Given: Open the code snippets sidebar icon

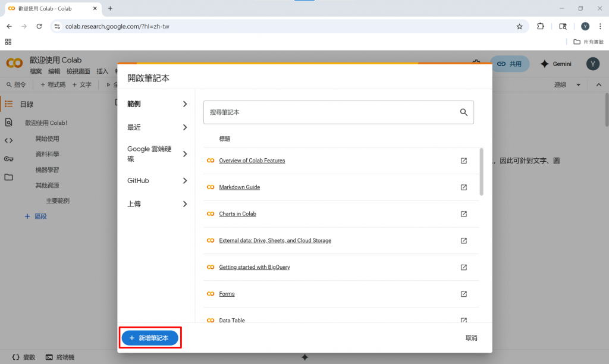Looking at the screenshot, I should [x=8, y=140].
